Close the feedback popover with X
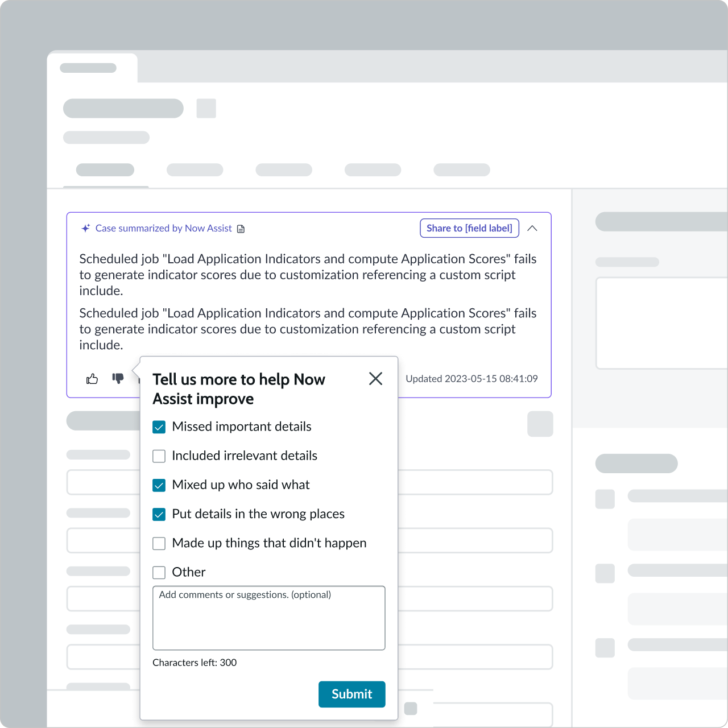This screenshot has height=728, width=728. pyautogui.click(x=375, y=379)
